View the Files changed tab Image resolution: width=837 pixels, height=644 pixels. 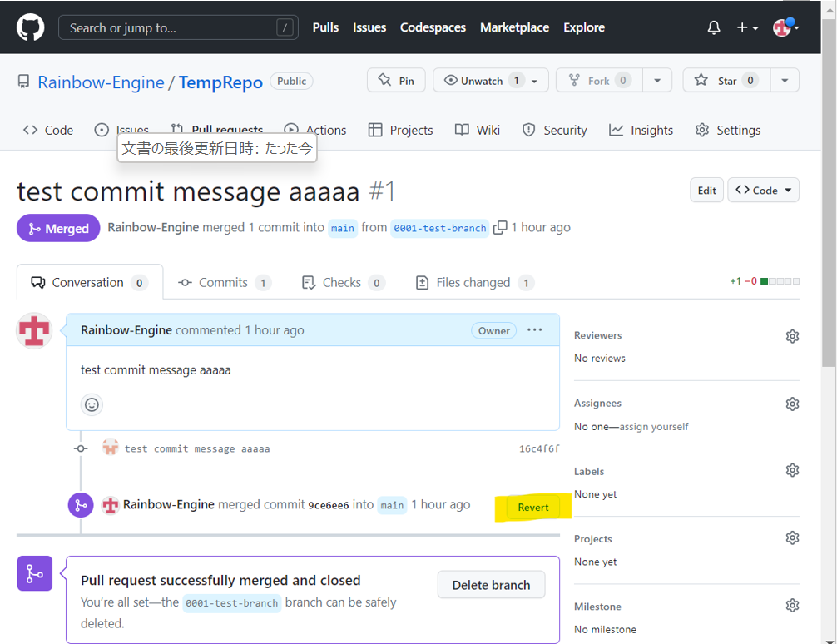click(474, 283)
